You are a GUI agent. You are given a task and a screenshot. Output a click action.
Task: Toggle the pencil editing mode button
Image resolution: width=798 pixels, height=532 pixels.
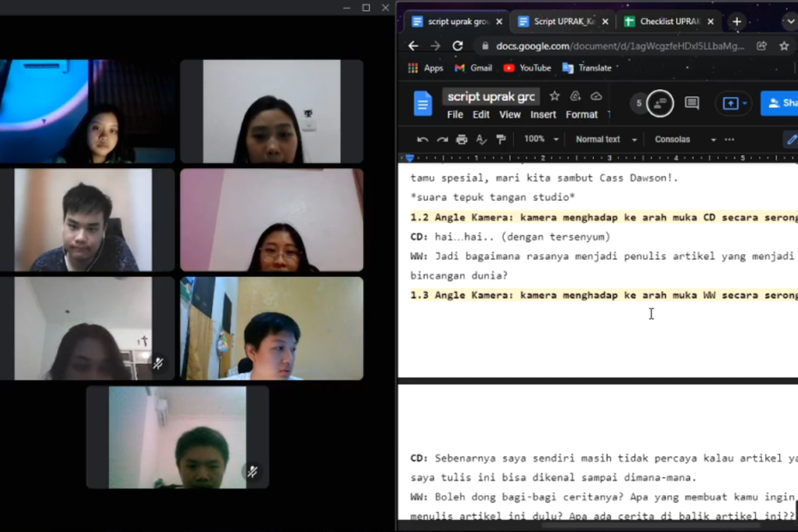tap(791, 140)
